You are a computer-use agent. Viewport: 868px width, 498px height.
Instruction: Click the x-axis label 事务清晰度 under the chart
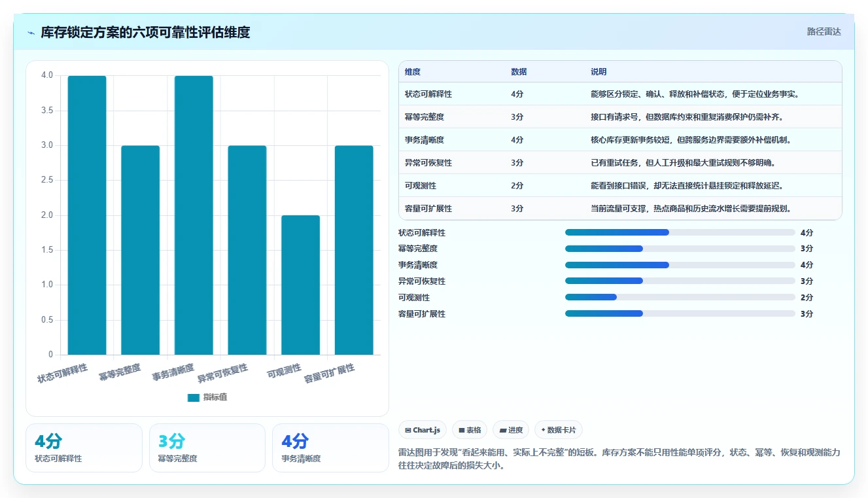(173, 372)
